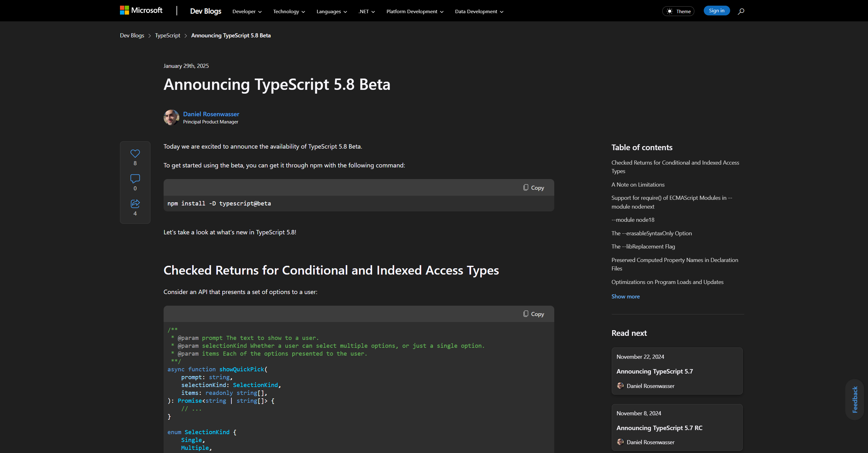
Task: Copy the npm install command
Action: tap(534, 188)
